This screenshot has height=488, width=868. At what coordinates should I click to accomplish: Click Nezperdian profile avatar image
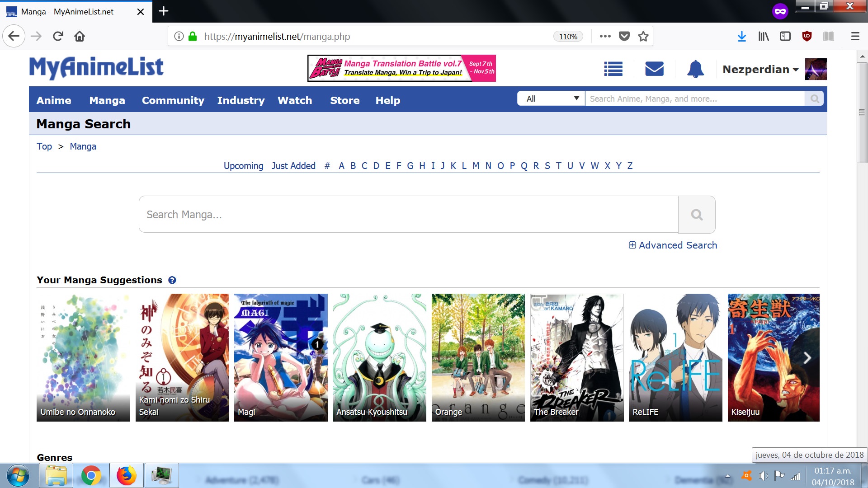816,69
